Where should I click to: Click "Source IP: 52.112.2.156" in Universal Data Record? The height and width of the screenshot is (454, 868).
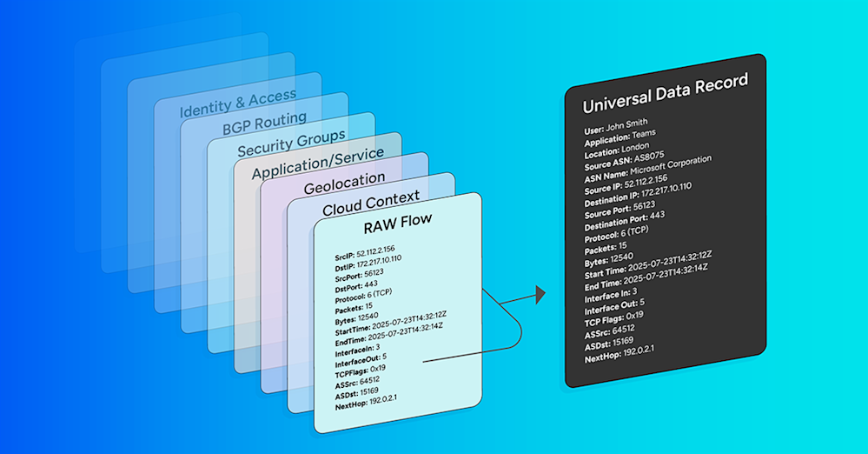pyautogui.click(x=626, y=185)
